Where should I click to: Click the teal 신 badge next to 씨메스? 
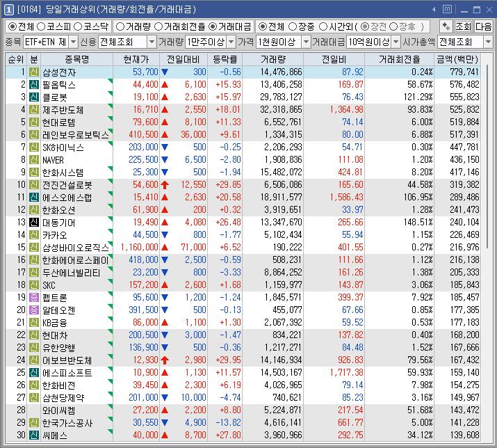(34, 435)
